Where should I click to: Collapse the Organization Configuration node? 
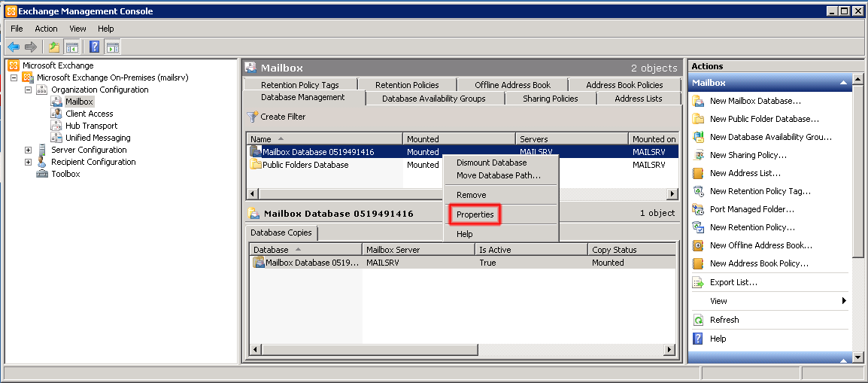[x=29, y=90]
